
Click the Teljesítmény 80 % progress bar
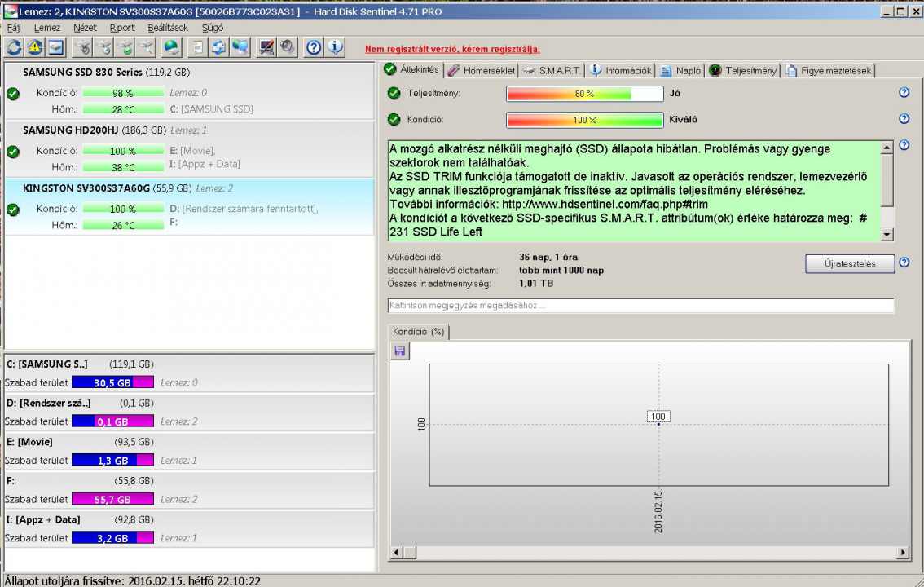tap(584, 94)
